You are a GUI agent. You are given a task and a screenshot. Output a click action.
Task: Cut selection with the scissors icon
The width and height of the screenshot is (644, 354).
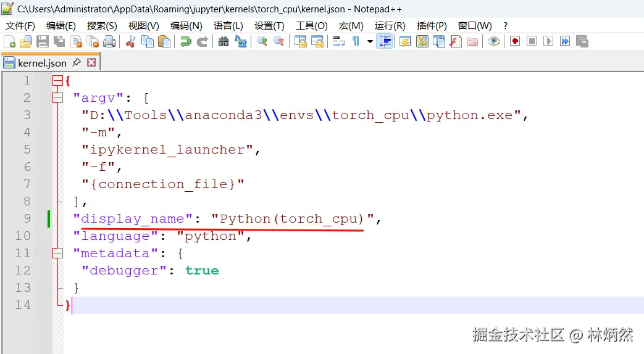[x=131, y=41]
